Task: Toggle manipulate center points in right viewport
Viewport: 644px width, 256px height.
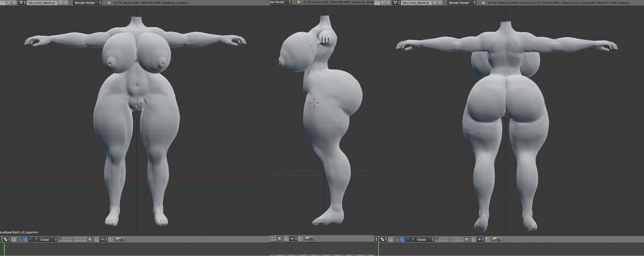Action: [390, 239]
